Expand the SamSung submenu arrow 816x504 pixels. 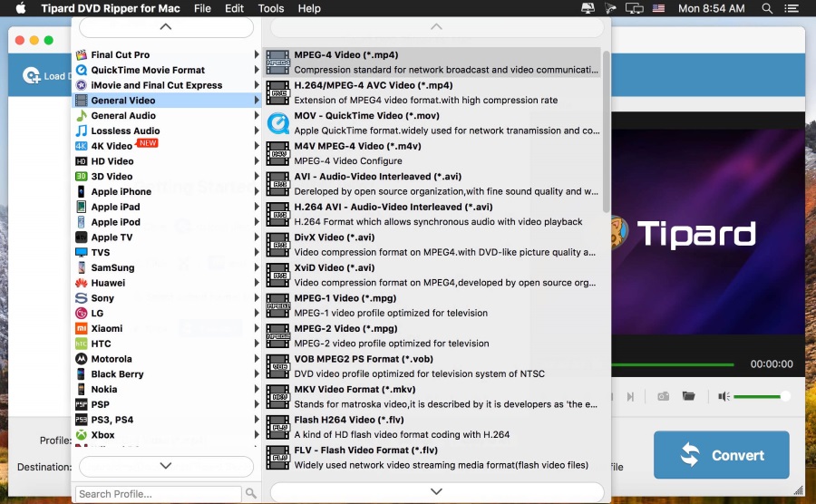pyautogui.click(x=257, y=267)
